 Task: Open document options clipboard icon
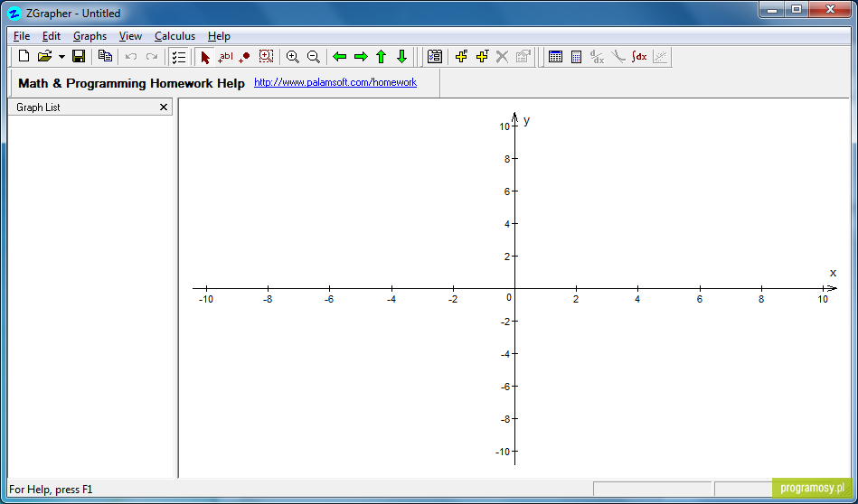435,56
